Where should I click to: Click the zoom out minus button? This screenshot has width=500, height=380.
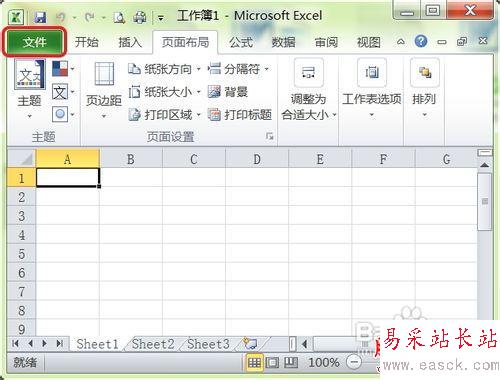[x=354, y=362]
